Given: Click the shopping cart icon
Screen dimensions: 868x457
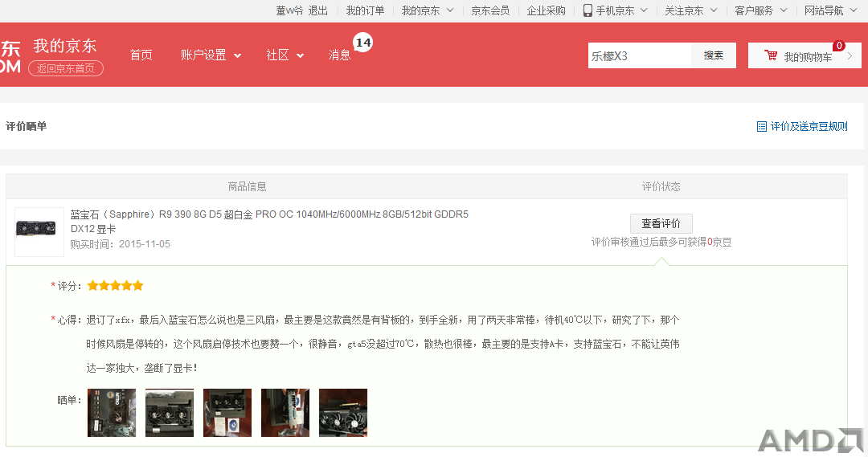Looking at the screenshot, I should click(771, 55).
